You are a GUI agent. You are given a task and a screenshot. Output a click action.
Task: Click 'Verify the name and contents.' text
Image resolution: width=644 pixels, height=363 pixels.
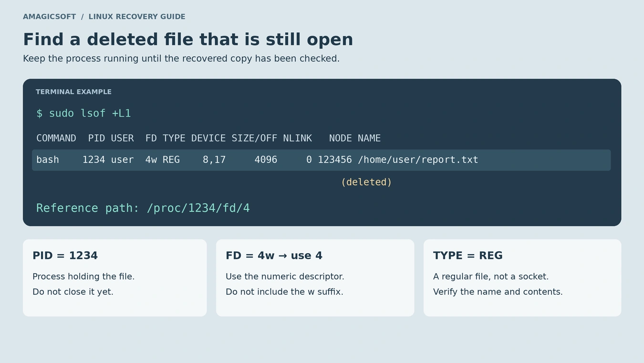click(x=498, y=292)
